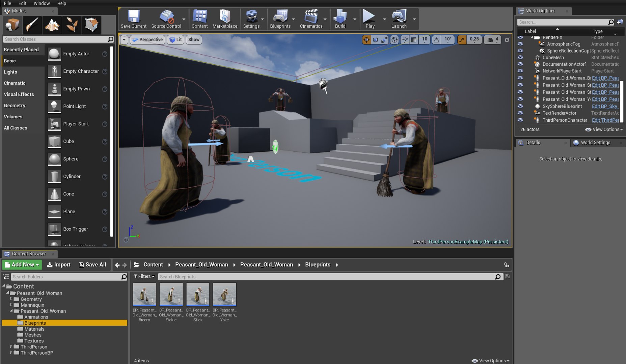
Task: Open Source Control from the toolbar
Action: point(166,19)
